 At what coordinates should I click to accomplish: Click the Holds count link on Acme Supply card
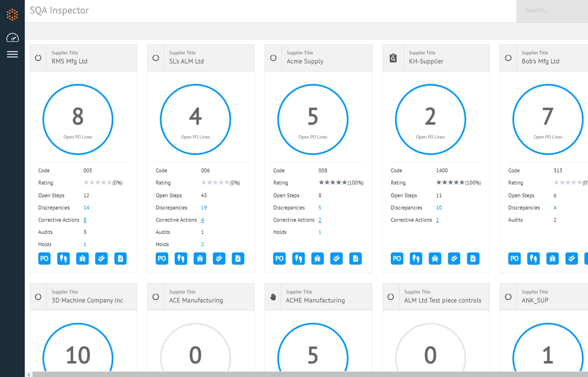tap(320, 232)
